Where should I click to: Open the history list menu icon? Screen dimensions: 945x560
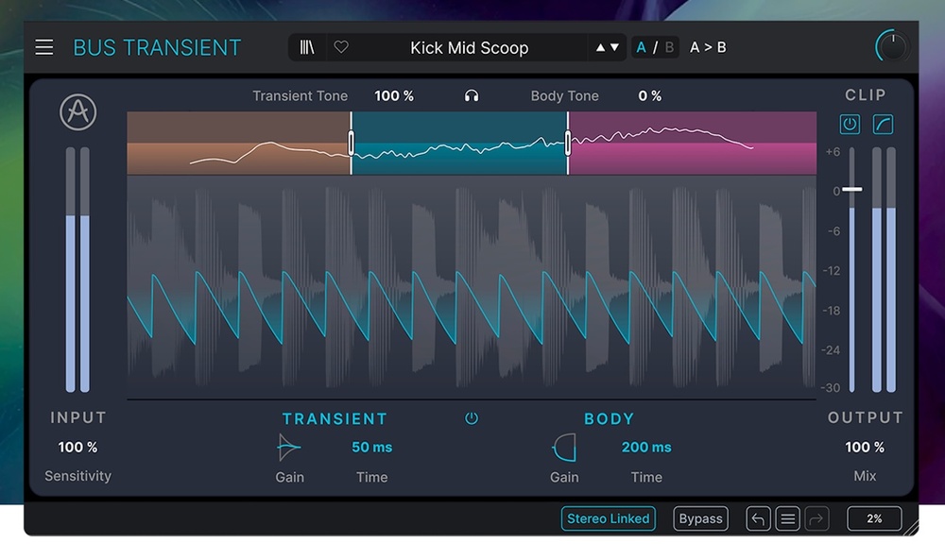coord(788,518)
